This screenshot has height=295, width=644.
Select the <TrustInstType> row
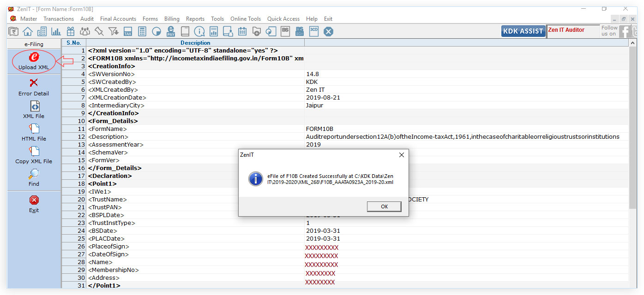pyautogui.click(x=345, y=223)
